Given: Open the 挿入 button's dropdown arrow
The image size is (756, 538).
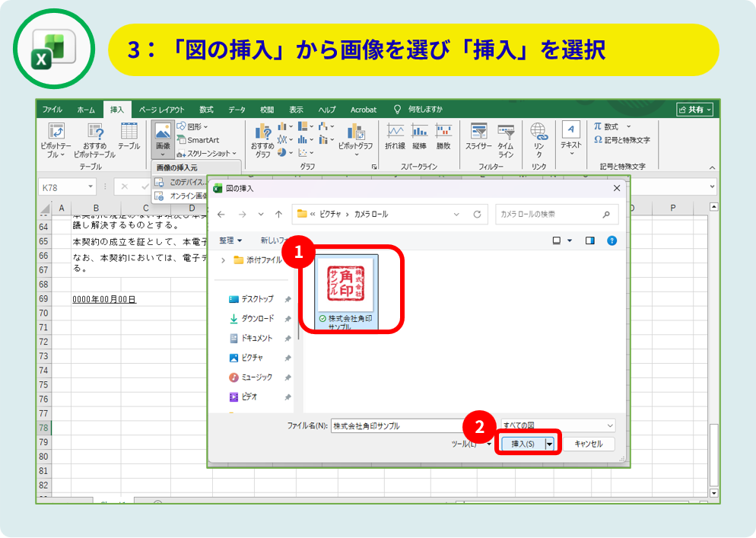Looking at the screenshot, I should coord(550,444).
